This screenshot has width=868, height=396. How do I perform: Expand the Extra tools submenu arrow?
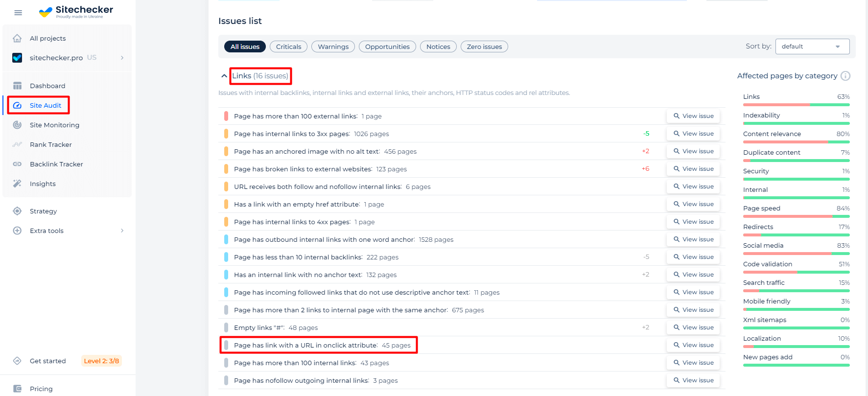pos(122,231)
